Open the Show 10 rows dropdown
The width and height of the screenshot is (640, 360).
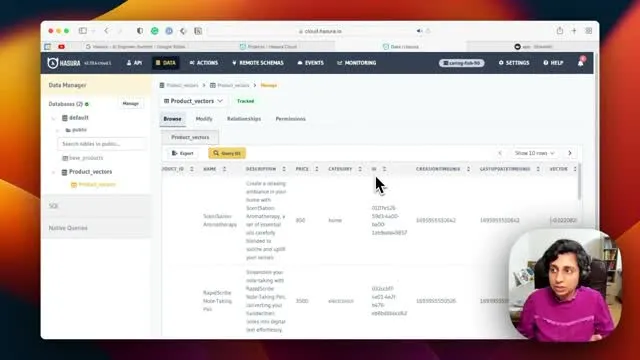tap(534, 153)
